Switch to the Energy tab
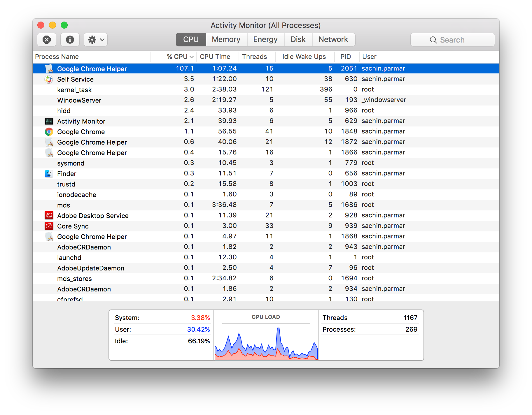 tap(265, 40)
